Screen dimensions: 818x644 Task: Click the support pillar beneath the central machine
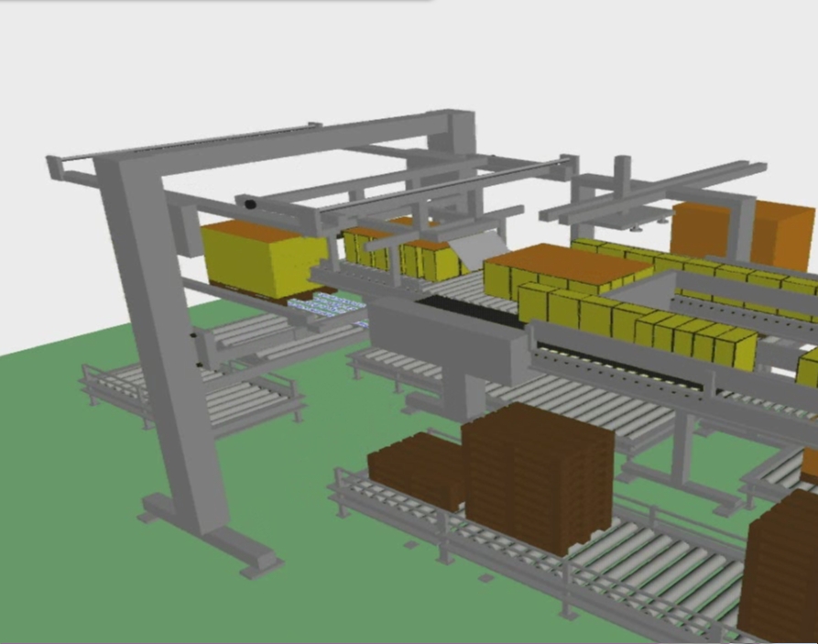pos(469,394)
